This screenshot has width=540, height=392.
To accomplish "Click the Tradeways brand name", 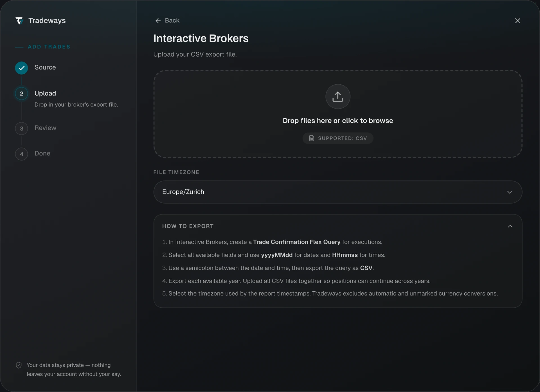I will tap(47, 21).
